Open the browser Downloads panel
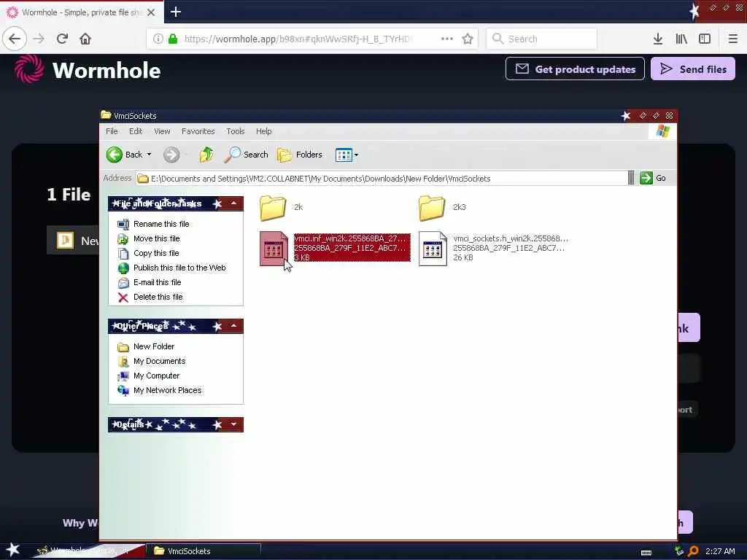 [x=658, y=39]
